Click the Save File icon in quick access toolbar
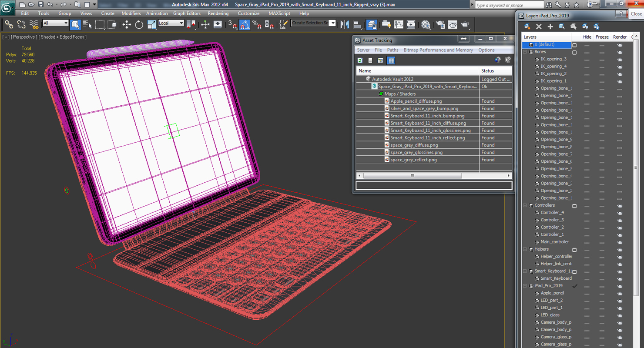This screenshot has width=644, height=348. click(x=40, y=4)
